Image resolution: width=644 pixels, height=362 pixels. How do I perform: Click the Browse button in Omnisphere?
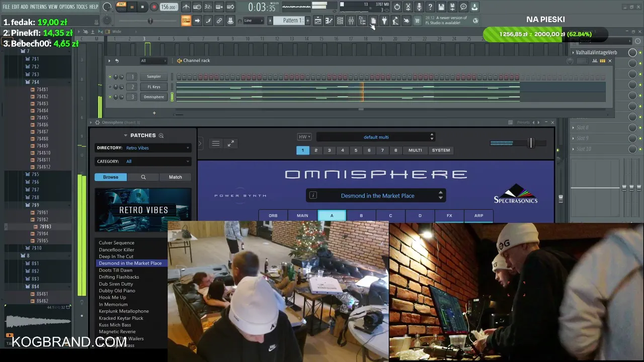pyautogui.click(x=111, y=177)
